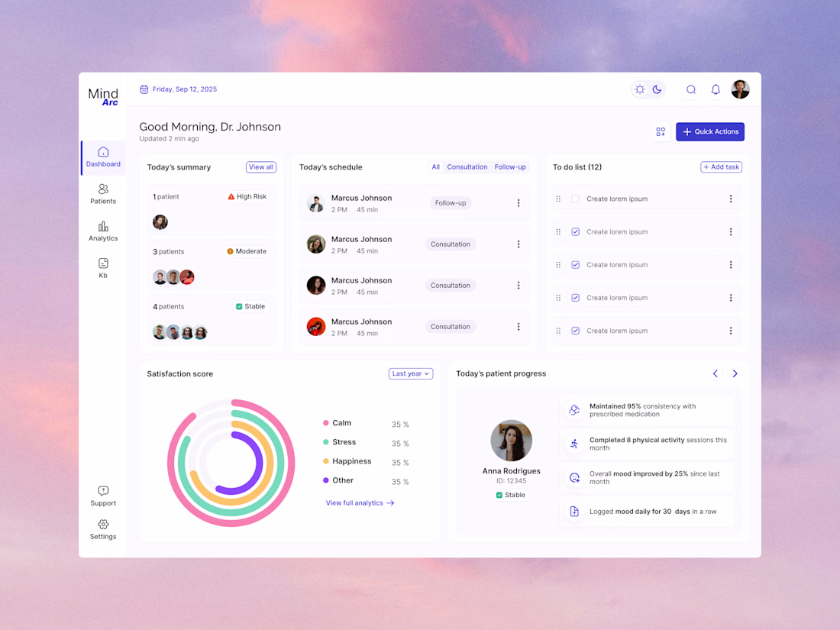This screenshot has height=630, width=840.
Task: Uncheck the fifth to-do item checkbox
Action: [575, 331]
